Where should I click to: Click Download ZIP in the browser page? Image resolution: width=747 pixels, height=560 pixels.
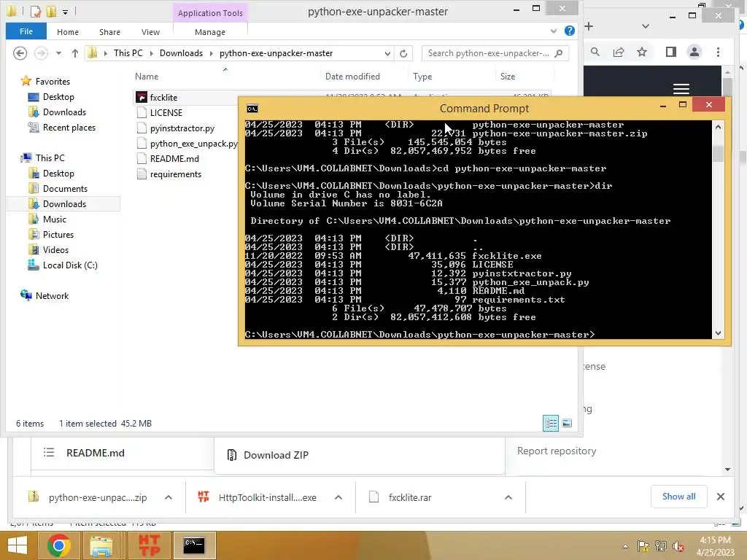click(x=276, y=455)
